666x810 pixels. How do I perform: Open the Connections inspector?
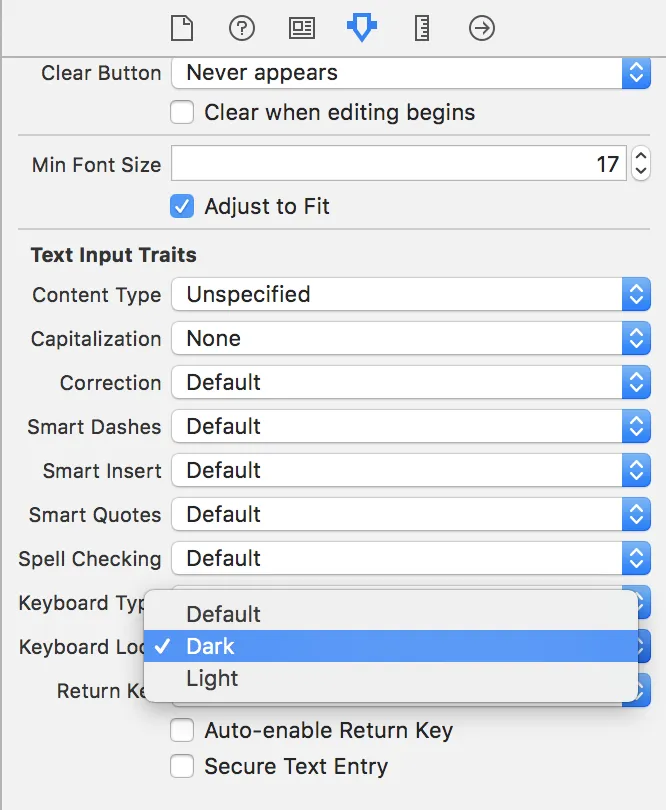coord(482,29)
